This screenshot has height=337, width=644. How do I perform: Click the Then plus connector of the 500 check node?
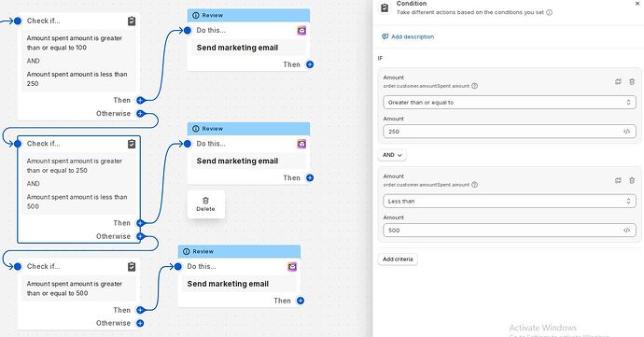coord(140,310)
